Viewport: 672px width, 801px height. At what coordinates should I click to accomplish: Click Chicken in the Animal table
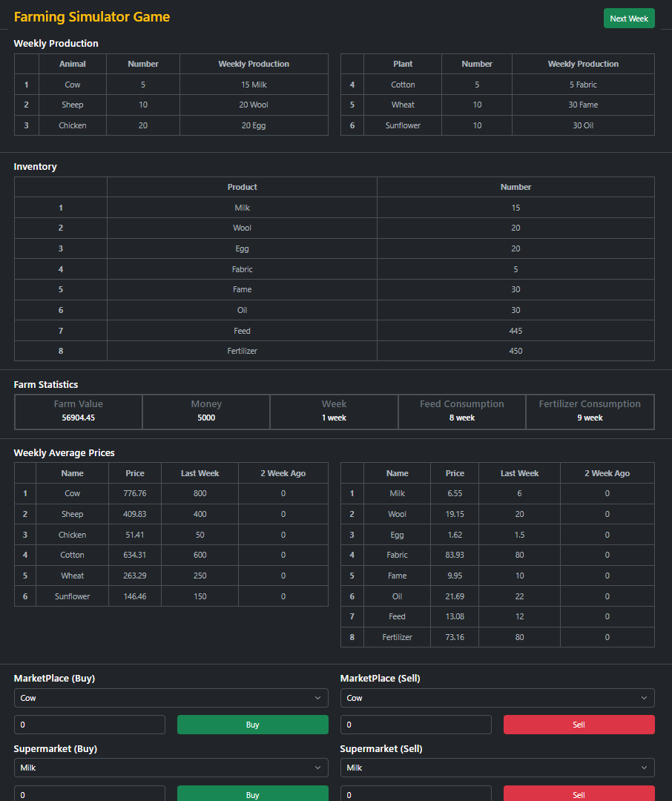[72, 125]
